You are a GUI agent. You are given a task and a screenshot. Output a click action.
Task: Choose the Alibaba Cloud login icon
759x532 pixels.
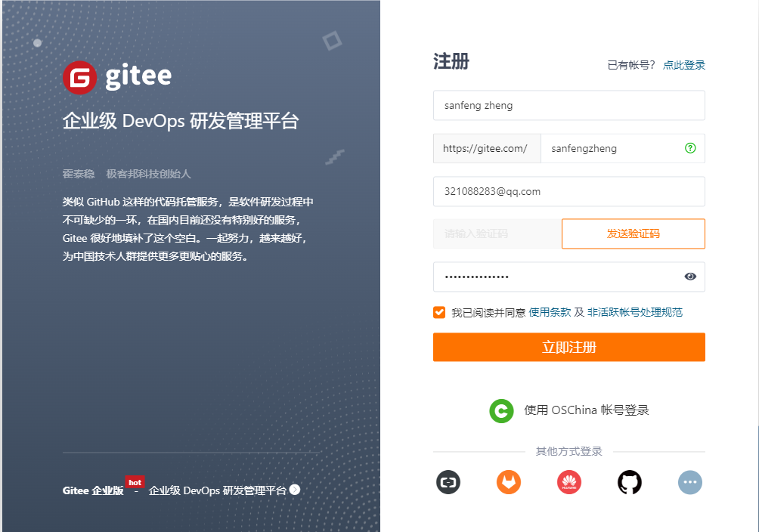point(448,482)
